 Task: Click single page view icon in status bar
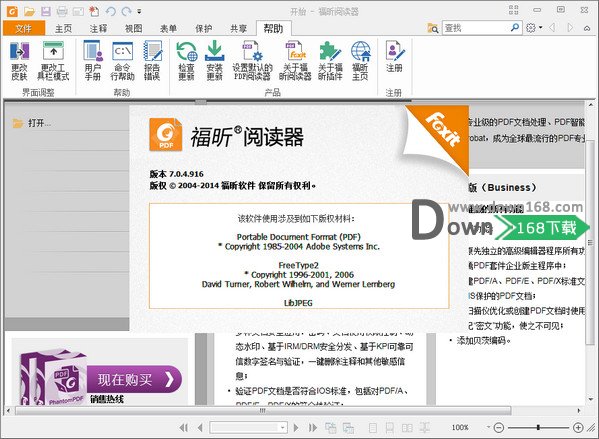[373, 428]
